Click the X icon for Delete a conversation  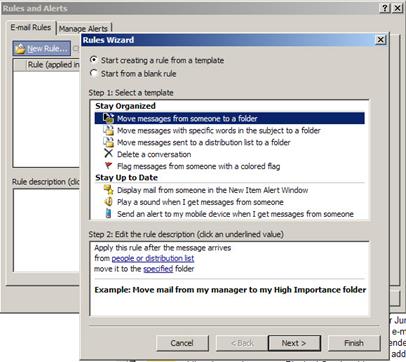(x=108, y=154)
